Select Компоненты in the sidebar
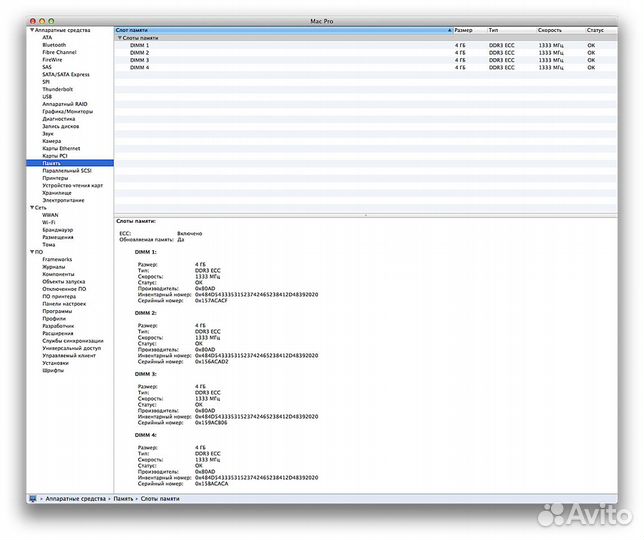This screenshot has height=540, width=644. 58,274
